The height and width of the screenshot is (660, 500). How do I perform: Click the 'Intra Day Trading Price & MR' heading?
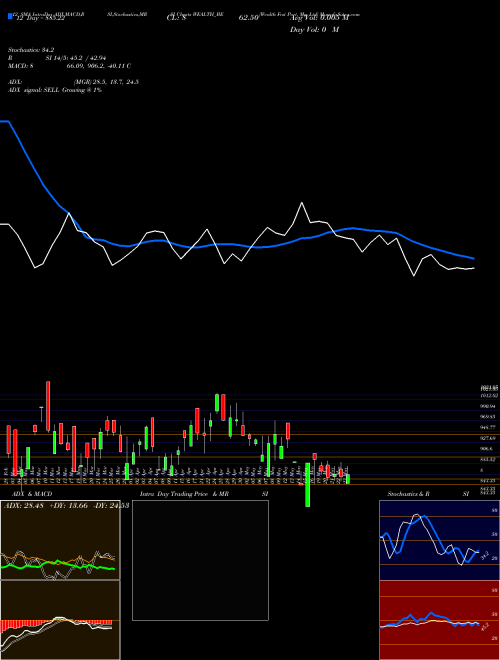click(x=184, y=494)
